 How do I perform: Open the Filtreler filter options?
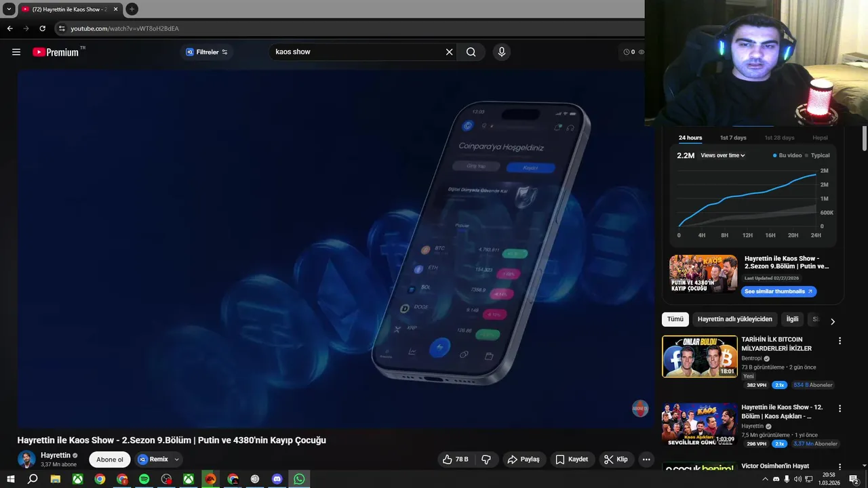coord(207,52)
